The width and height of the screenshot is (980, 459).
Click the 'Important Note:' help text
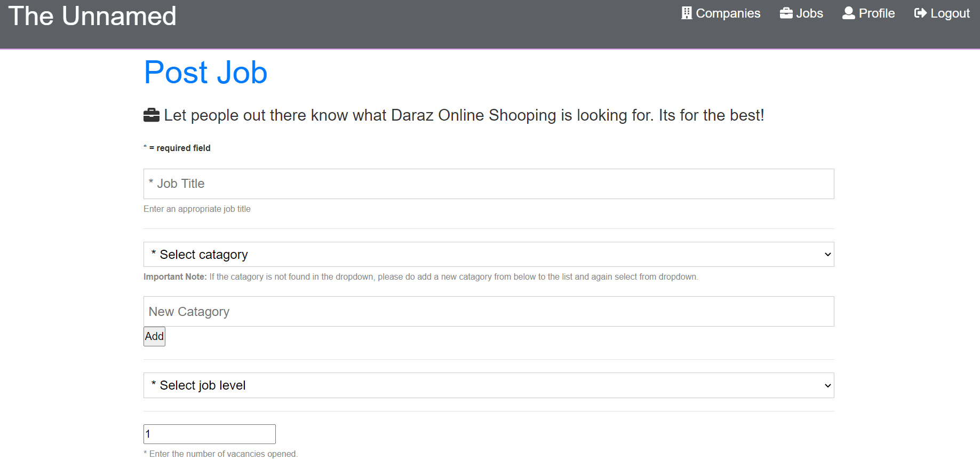[x=420, y=276]
